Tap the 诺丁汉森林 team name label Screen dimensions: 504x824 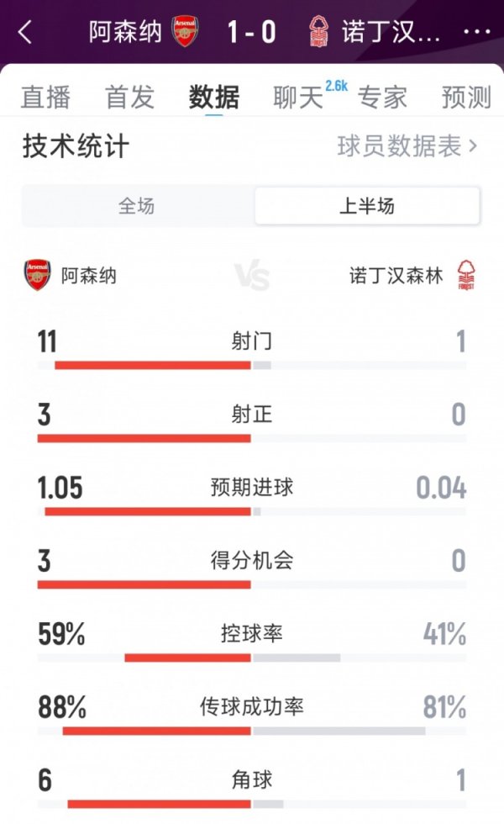click(396, 275)
